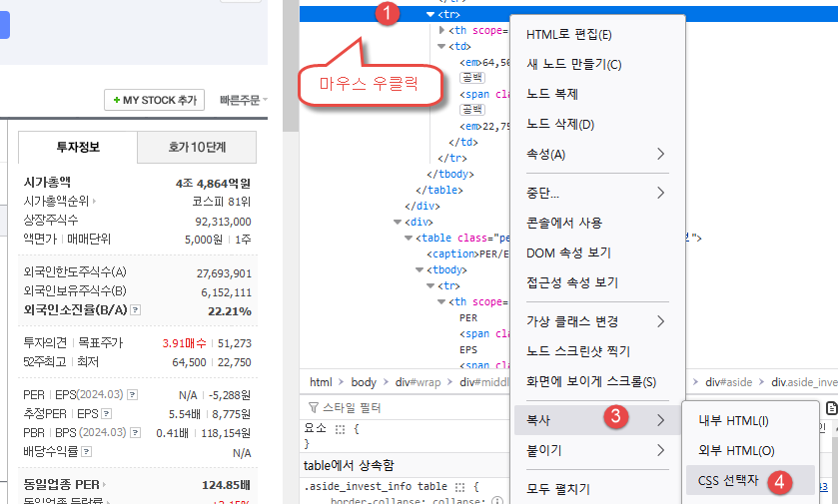The width and height of the screenshot is (838, 504).
Task: Open the 붙이기 submenu
Action: point(597,451)
